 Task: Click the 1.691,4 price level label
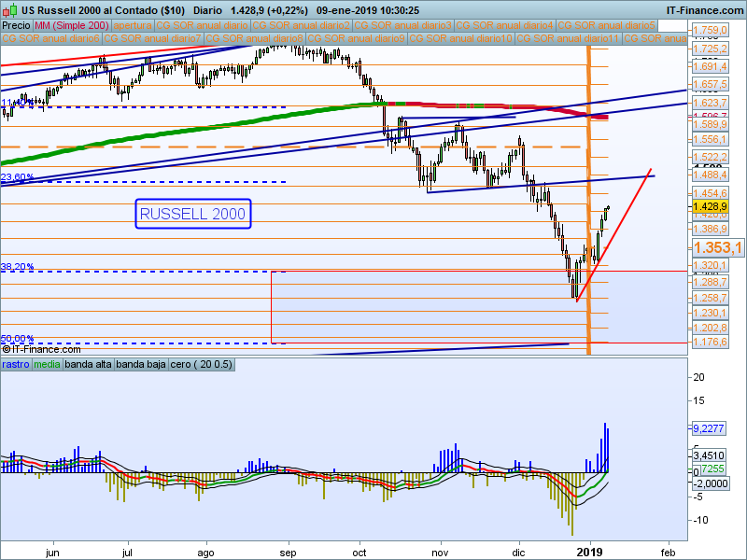tap(710, 66)
